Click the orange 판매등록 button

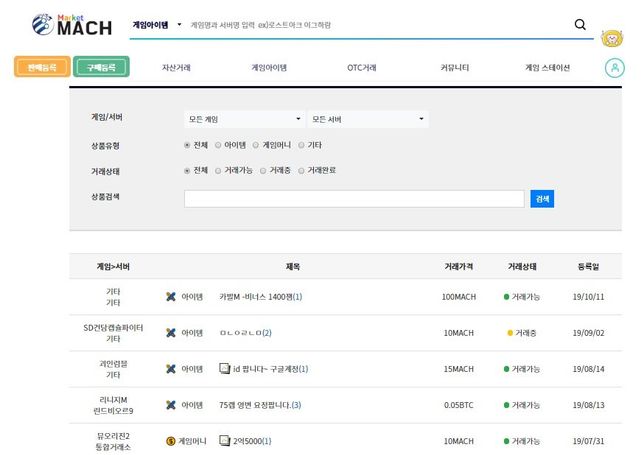pos(42,67)
